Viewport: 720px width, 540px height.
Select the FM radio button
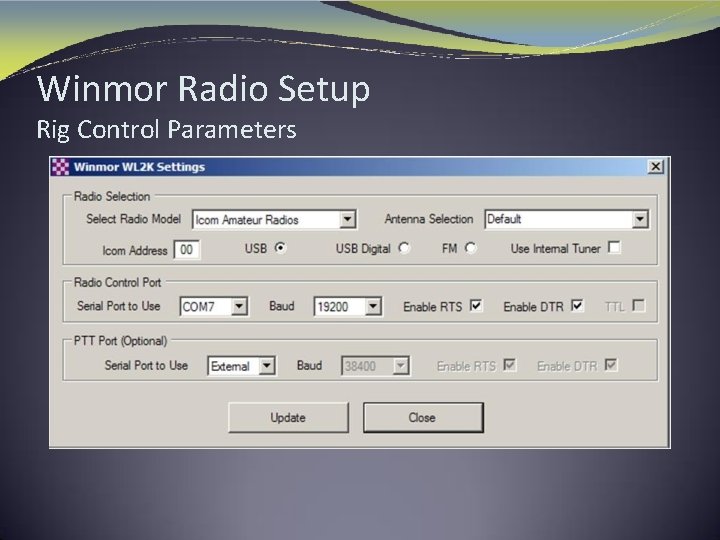click(470, 248)
